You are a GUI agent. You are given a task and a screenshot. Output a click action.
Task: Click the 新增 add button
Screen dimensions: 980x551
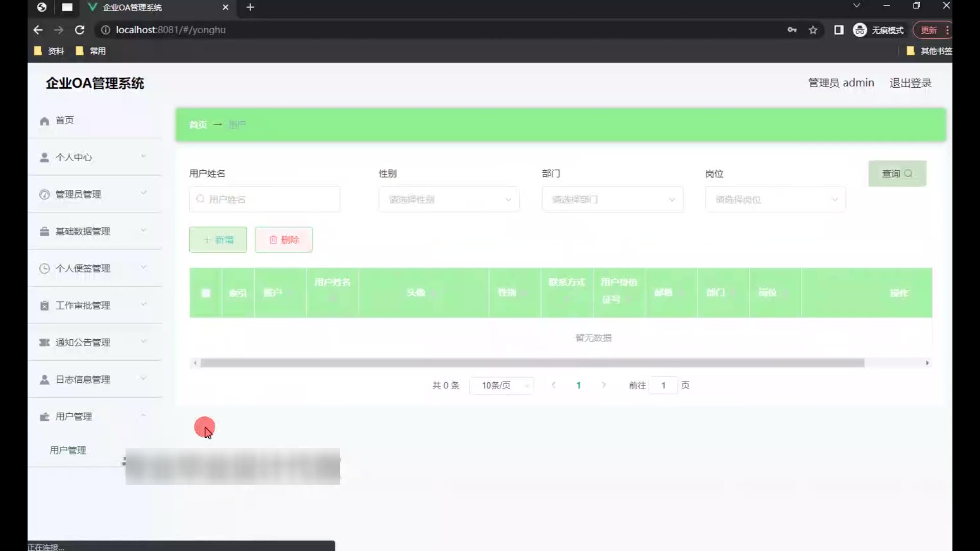(x=218, y=240)
